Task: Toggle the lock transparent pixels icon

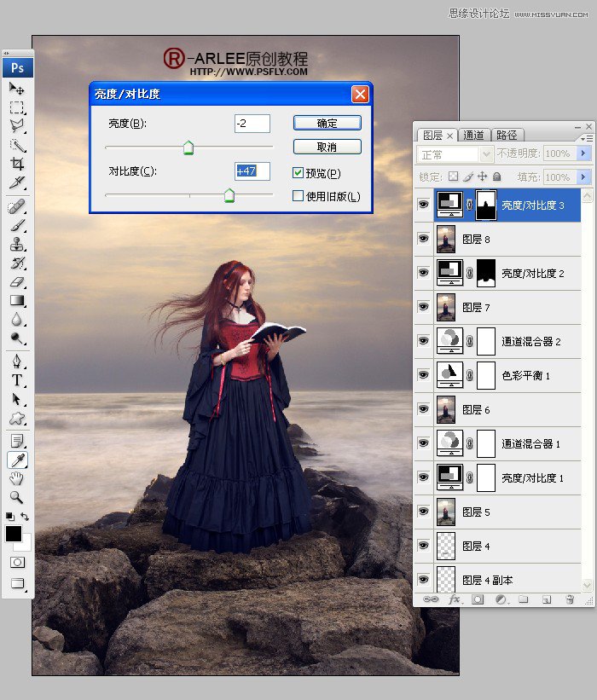Action: tap(453, 176)
